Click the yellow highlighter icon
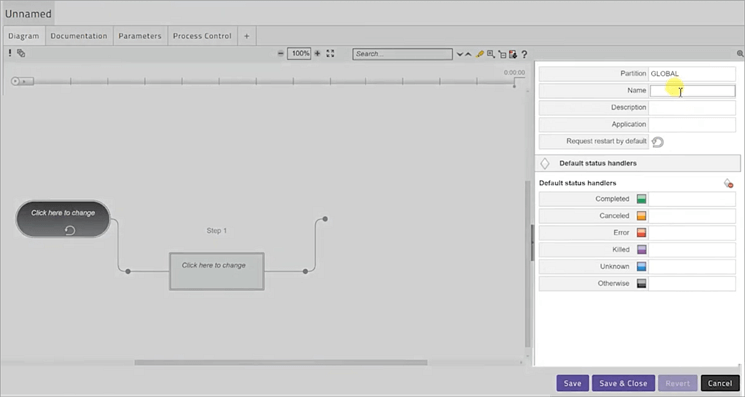This screenshot has width=745, height=397. coord(480,54)
